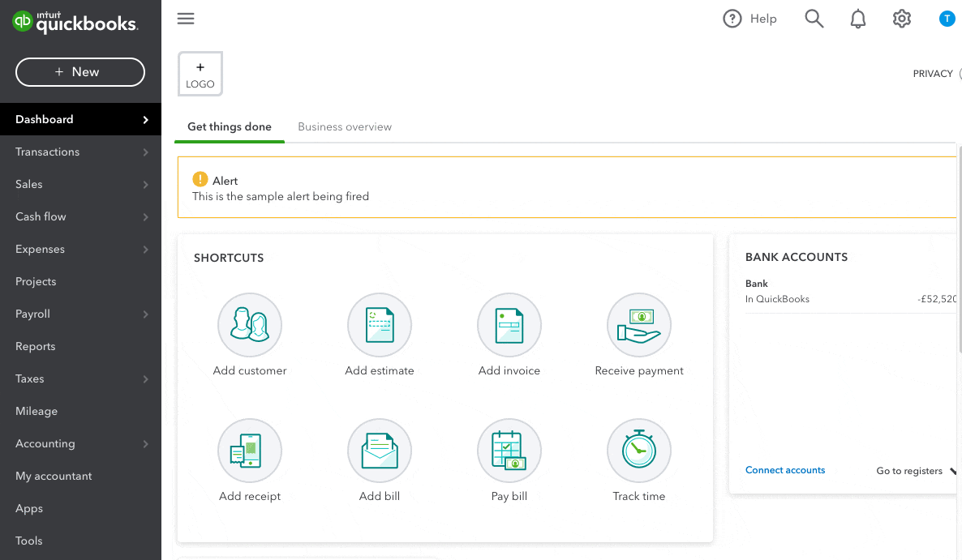The image size is (962, 560).
Task: Select the Get things done tab
Action: click(x=230, y=126)
